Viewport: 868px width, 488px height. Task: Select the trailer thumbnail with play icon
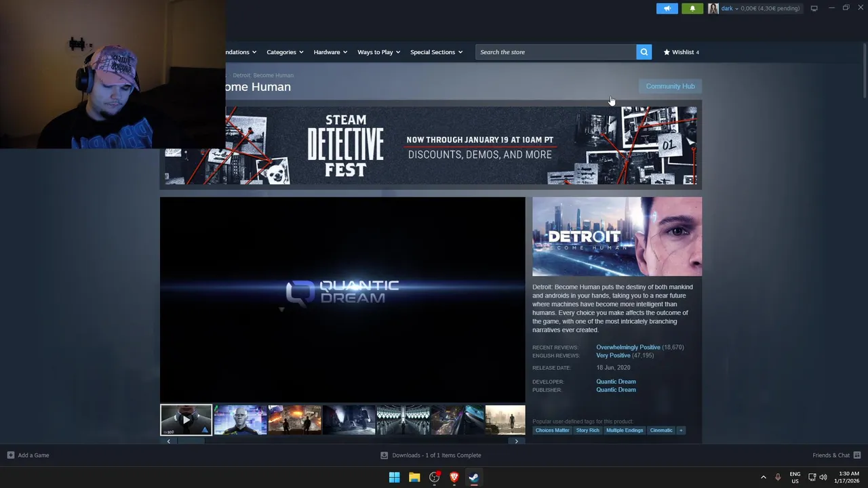pos(186,420)
